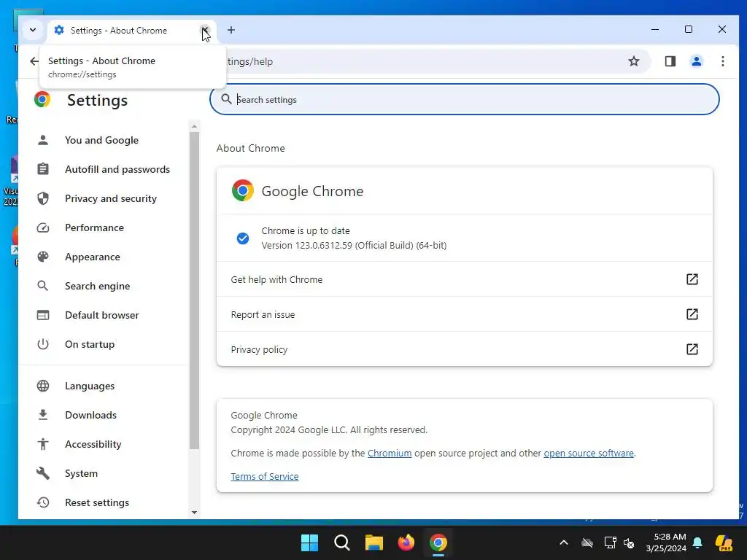This screenshot has height=560, width=747.
Task: Open File Explorer from taskbar
Action: click(374, 542)
